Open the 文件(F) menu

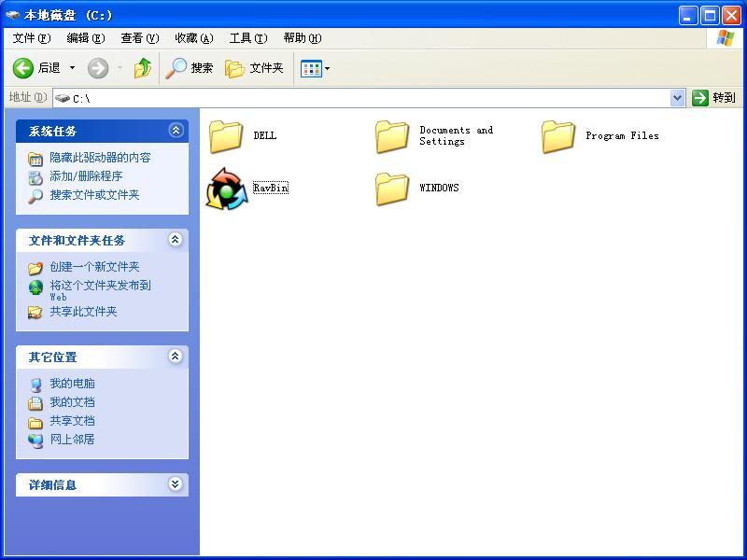coord(32,38)
